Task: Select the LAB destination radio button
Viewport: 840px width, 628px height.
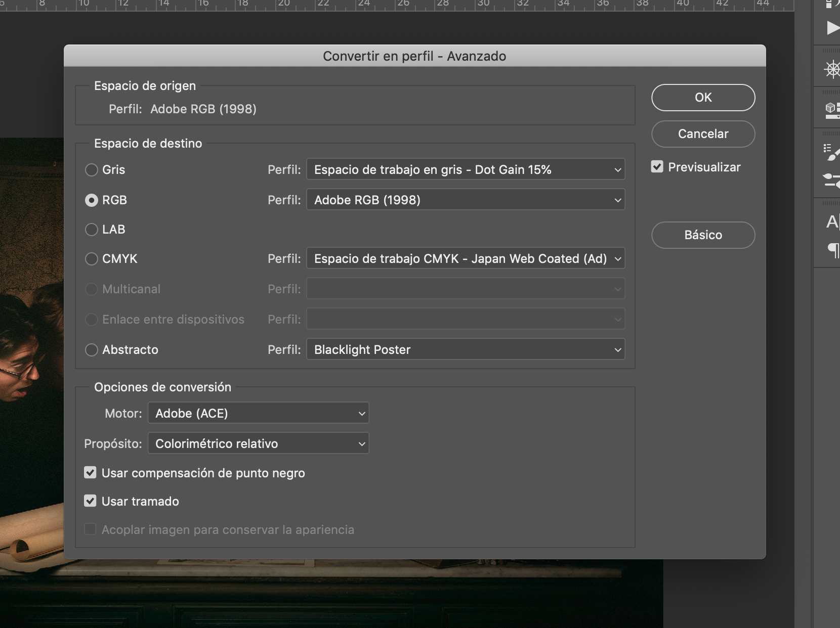Action: 92,230
